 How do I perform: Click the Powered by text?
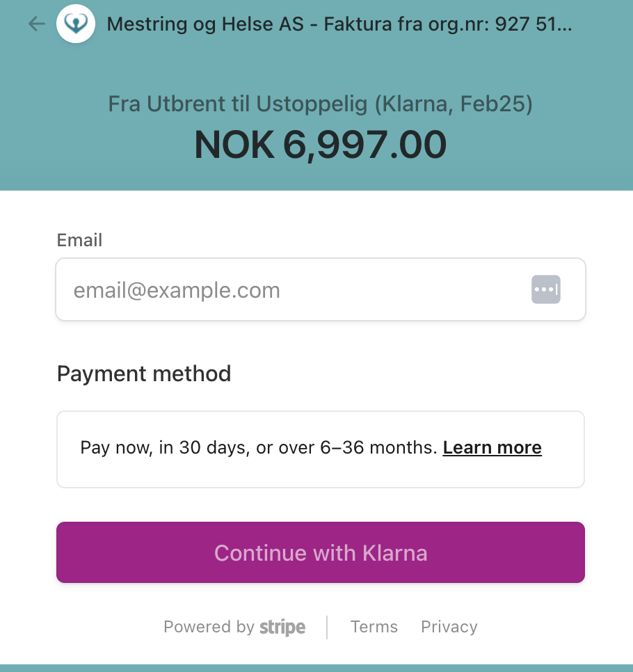tap(209, 627)
